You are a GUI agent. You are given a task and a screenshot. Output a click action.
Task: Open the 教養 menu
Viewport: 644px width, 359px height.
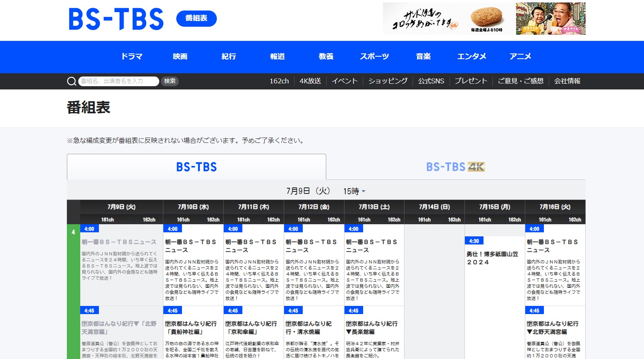tap(326, 57)
